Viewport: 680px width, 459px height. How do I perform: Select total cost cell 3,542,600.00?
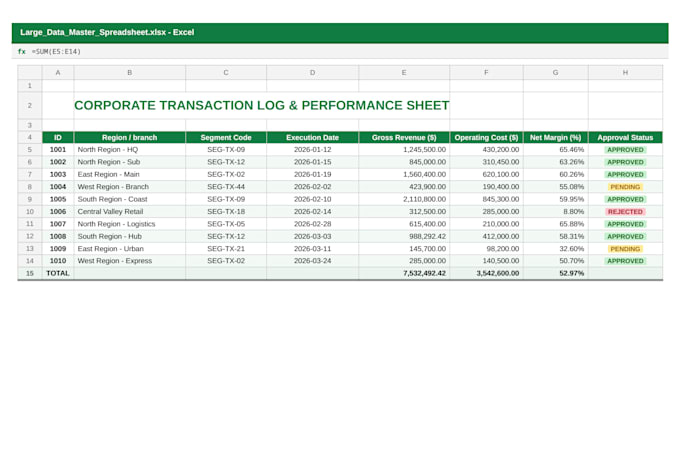point(486,273)
